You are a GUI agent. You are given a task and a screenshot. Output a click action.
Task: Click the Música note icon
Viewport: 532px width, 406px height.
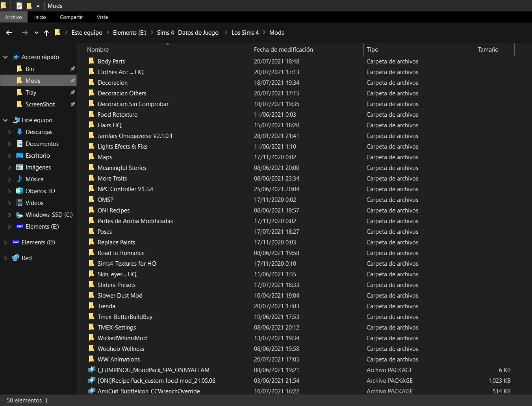click(19, 179)
